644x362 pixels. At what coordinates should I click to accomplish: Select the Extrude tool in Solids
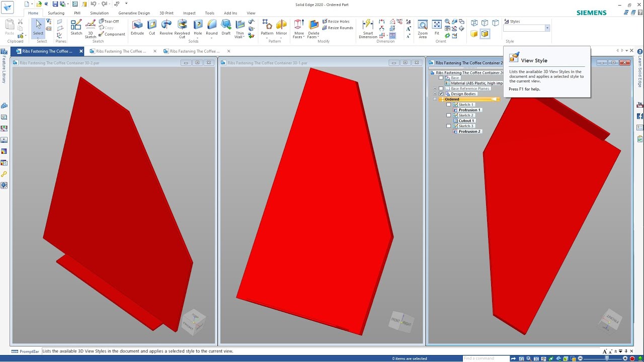click(137, 27)
